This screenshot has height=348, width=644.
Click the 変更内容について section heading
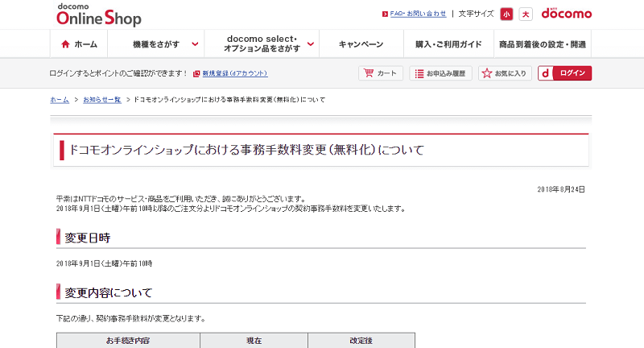(x=109, y=293)
